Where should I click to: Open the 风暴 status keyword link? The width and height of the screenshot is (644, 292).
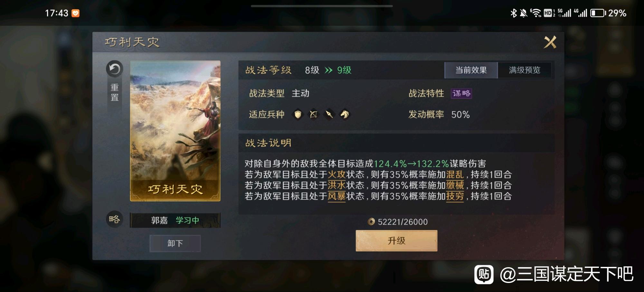(x=336, y=196)
